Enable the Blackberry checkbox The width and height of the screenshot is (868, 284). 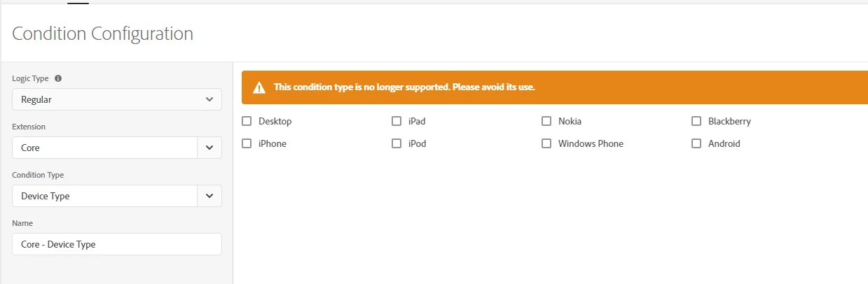click(696, 121)
